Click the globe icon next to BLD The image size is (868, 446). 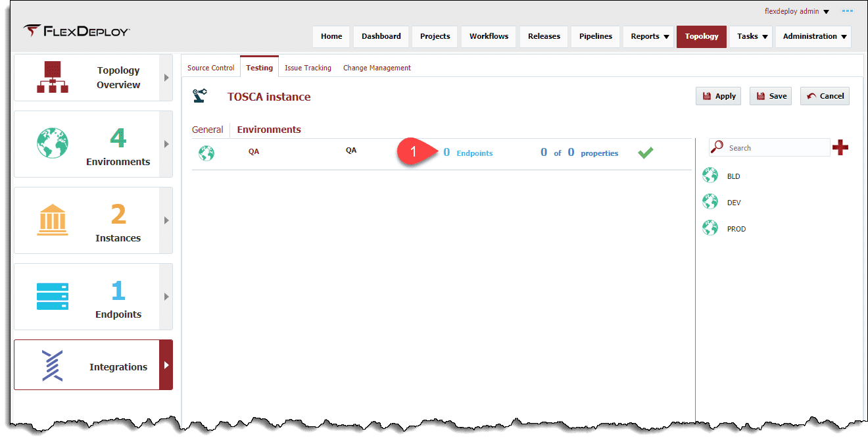[x=710, y=176]
